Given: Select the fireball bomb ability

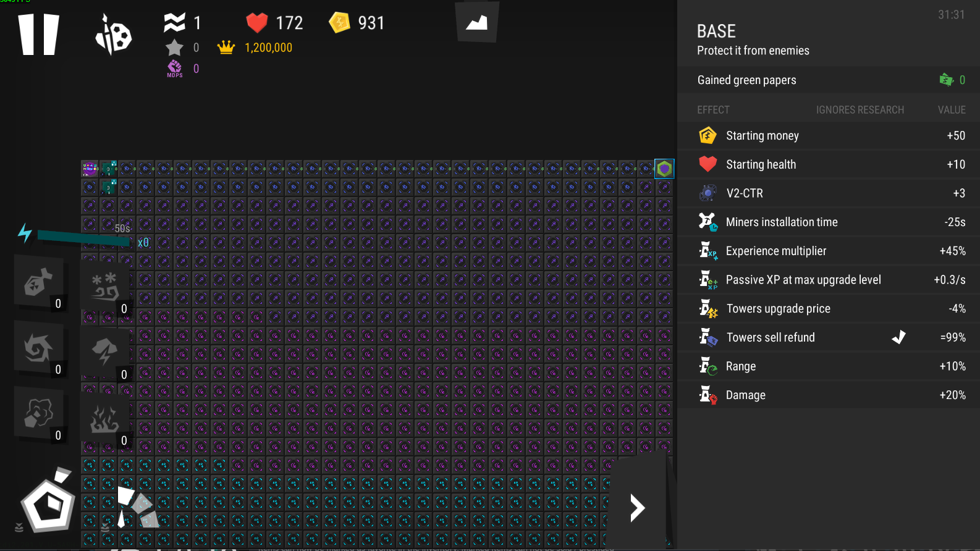Looking at the screenshot, I should (39, 282).
